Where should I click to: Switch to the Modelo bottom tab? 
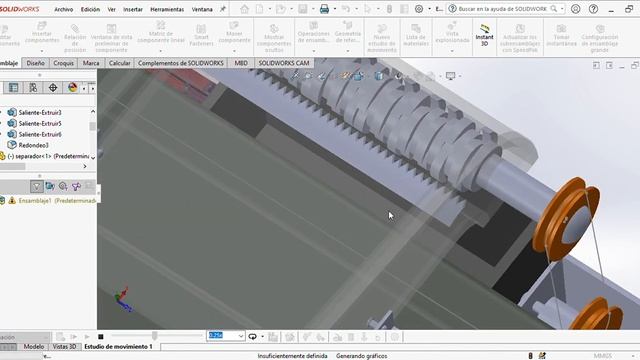33,347
